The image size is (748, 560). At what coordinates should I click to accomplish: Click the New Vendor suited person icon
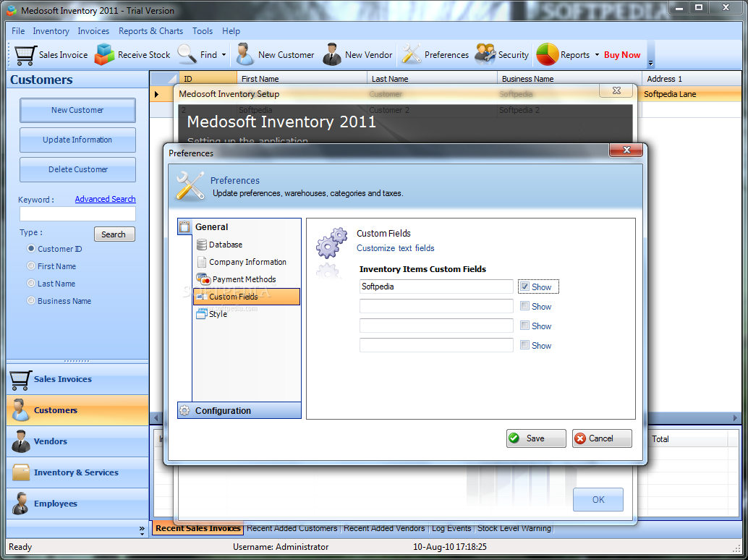(331, 54)
